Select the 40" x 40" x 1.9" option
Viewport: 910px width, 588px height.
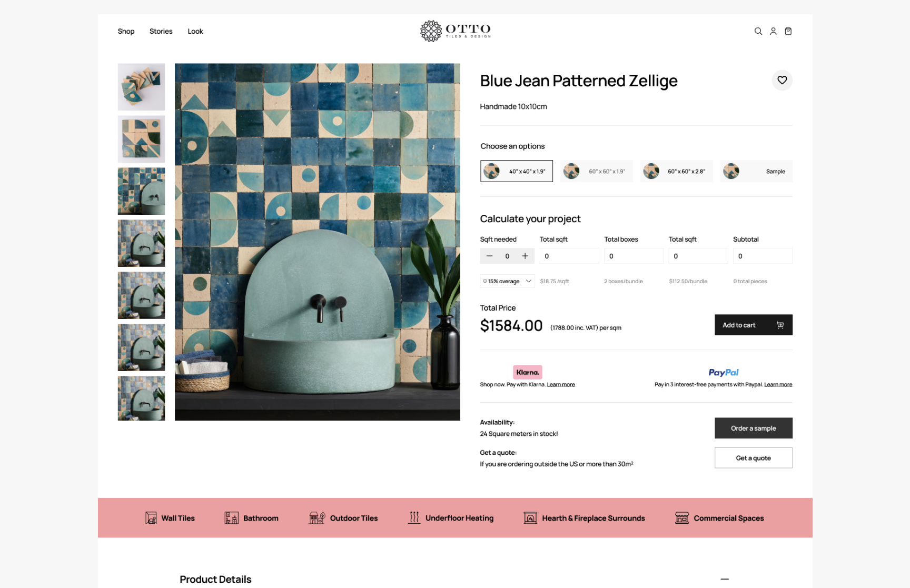(x=517, y=172)
